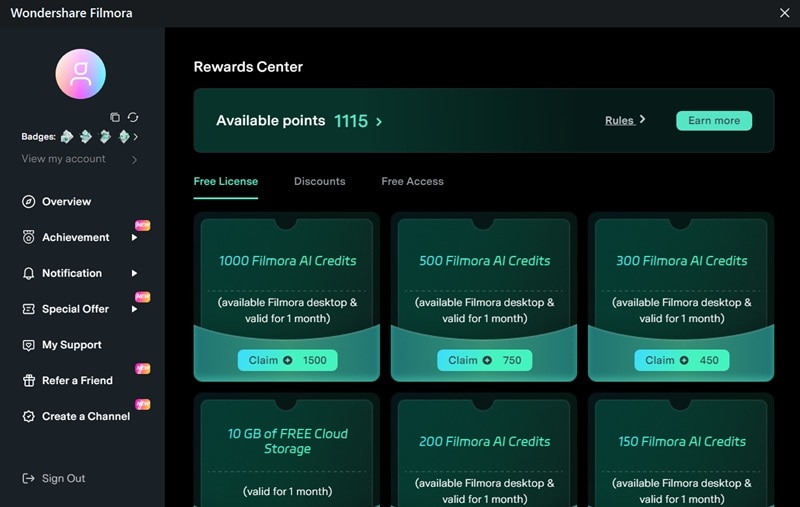
Task: Open the Achievement menu item
Action: coord(76,237)
